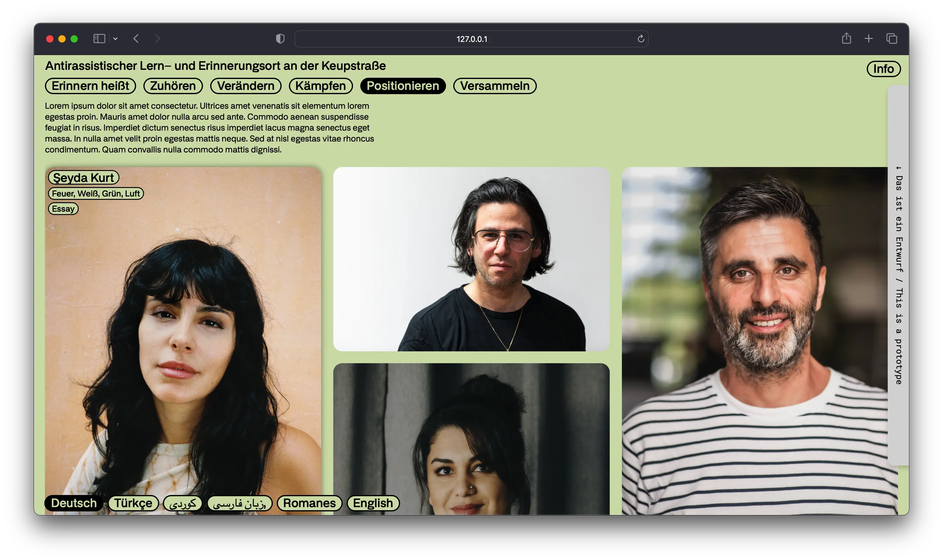Screen dimensions: 943x560
Task: Select the Romanes language option
Action: click(x=309, y=503)
